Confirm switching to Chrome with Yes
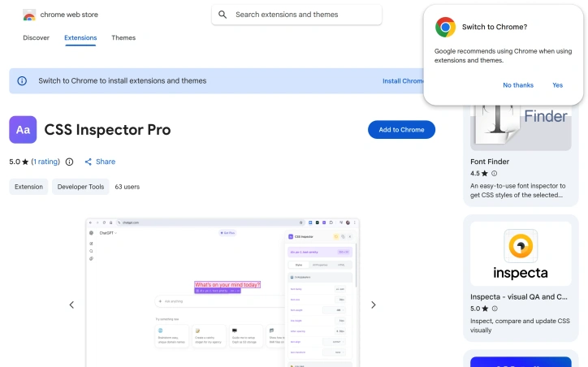Image resolution: width=588 pixels, height=367 pixels. [557, 85]
